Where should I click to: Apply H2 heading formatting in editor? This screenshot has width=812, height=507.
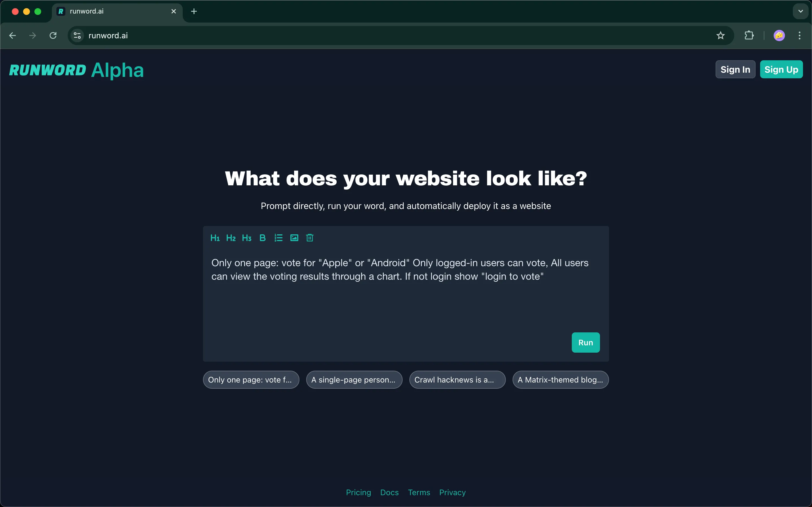[231, 238]
